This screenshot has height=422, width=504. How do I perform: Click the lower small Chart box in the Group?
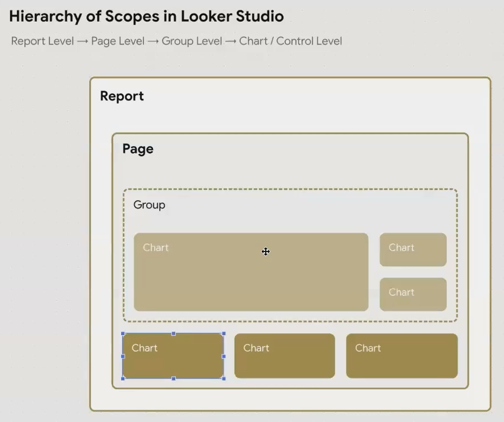(x=413, y=294)
